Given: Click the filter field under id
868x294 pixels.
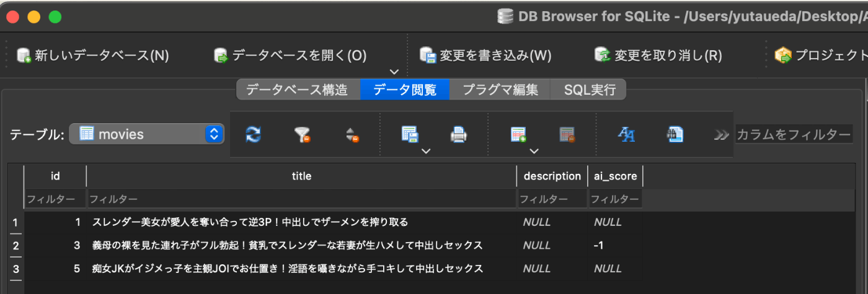Looking at the screenshot, I should click(x=55, y=199).
